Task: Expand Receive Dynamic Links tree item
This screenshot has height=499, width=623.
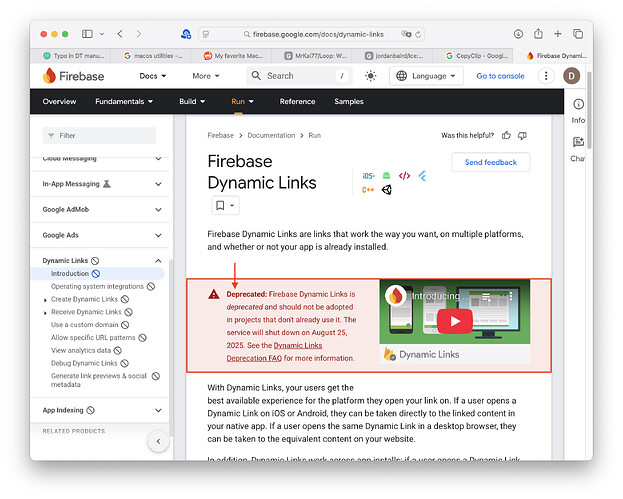Action: point(45,313)
